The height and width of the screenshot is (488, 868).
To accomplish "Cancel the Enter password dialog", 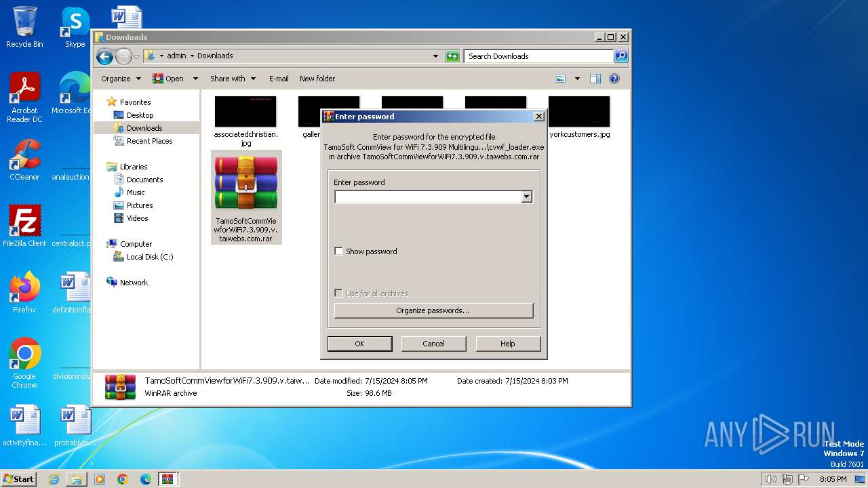I will tap(433, 344).
